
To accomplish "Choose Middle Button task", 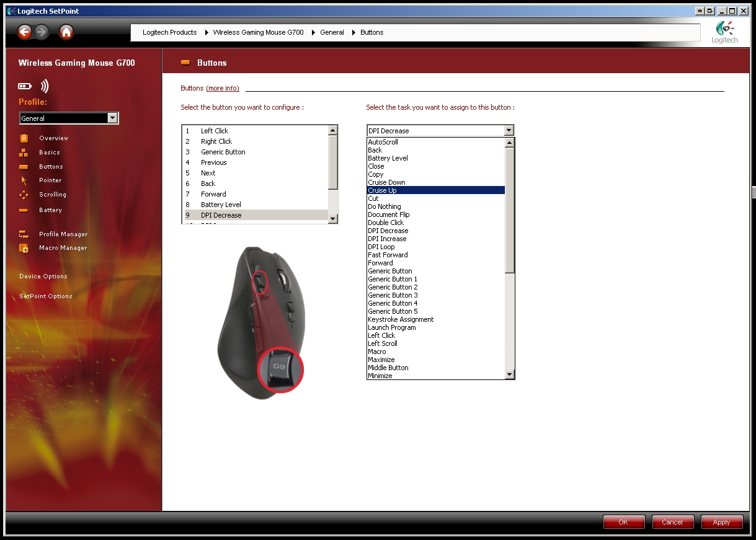I will [x=436, y=368].
